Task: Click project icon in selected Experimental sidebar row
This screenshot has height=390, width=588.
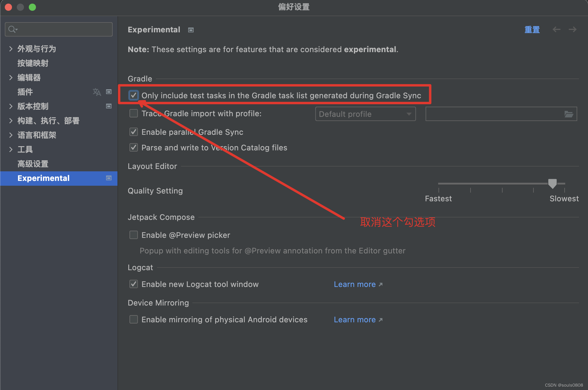Action: pos(109,178)
